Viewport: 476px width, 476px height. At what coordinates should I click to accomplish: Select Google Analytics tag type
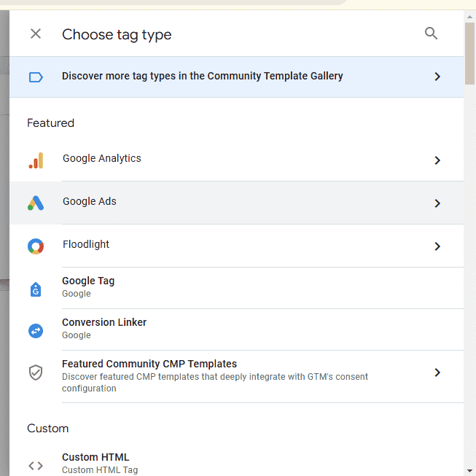click(x=236, y=160)
